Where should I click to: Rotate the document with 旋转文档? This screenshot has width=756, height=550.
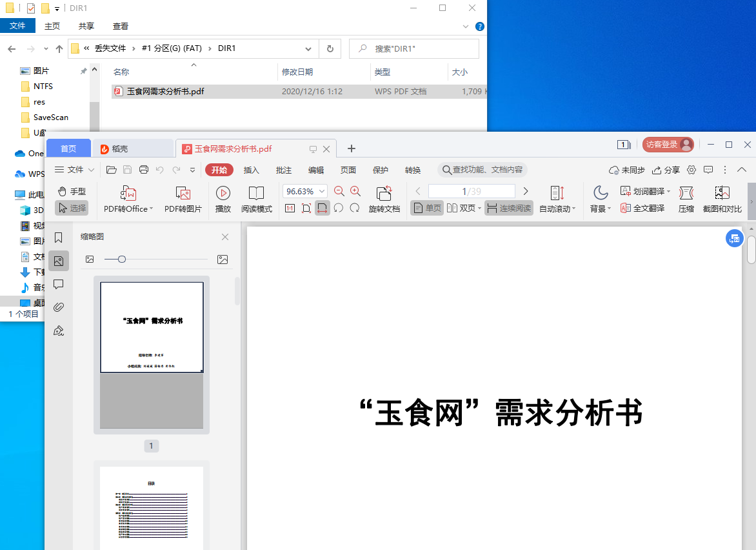coord(384,199)
